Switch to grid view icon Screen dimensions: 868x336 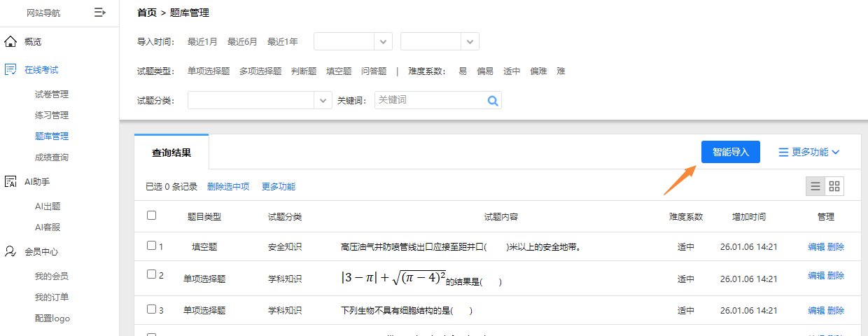click(x=834, y=186)
